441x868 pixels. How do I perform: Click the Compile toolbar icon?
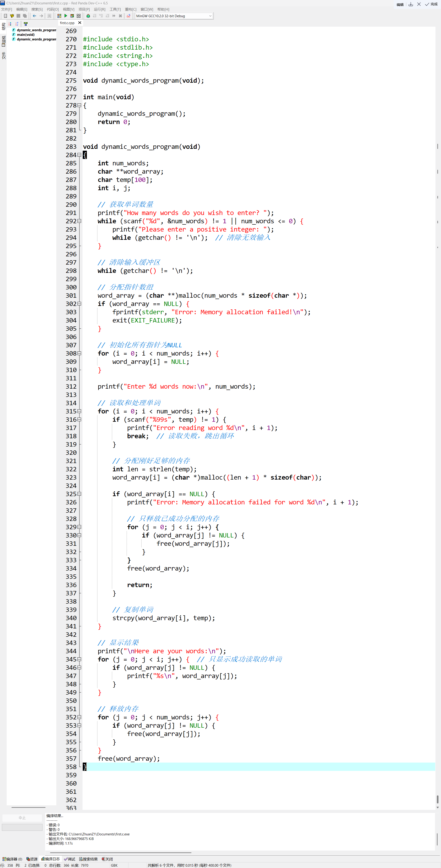point(59,16)
